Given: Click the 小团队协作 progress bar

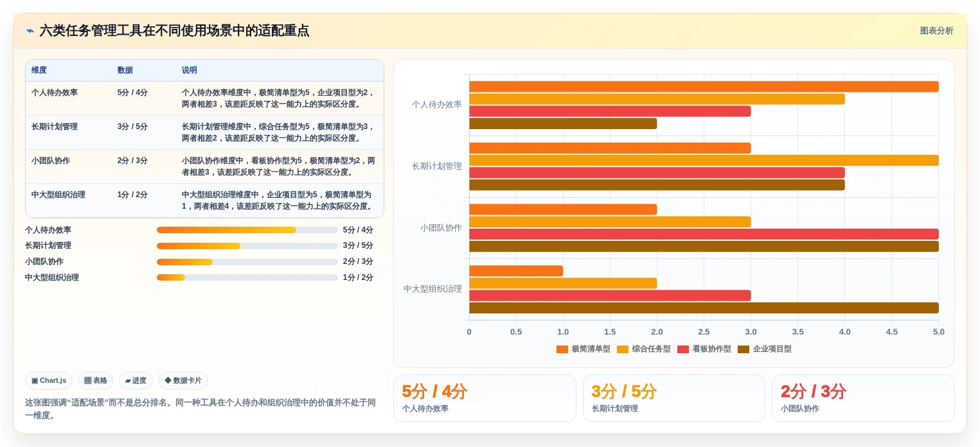Looking at the screenshot, I should coord(247,262).
